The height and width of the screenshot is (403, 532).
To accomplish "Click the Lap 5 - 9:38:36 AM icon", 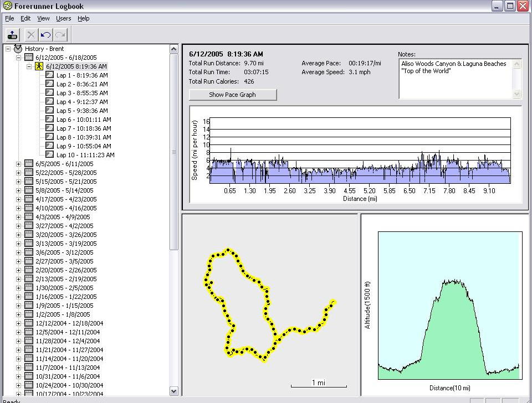I will click(49, 110).
